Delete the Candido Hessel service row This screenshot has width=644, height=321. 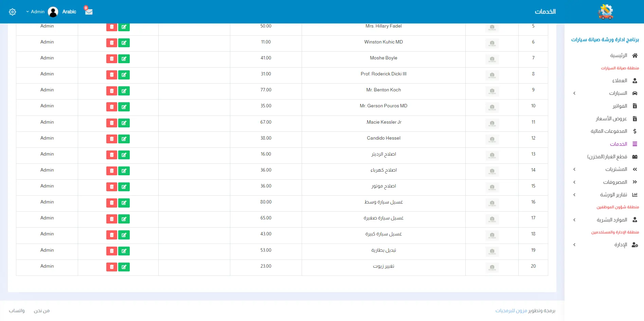pos(111,139)
